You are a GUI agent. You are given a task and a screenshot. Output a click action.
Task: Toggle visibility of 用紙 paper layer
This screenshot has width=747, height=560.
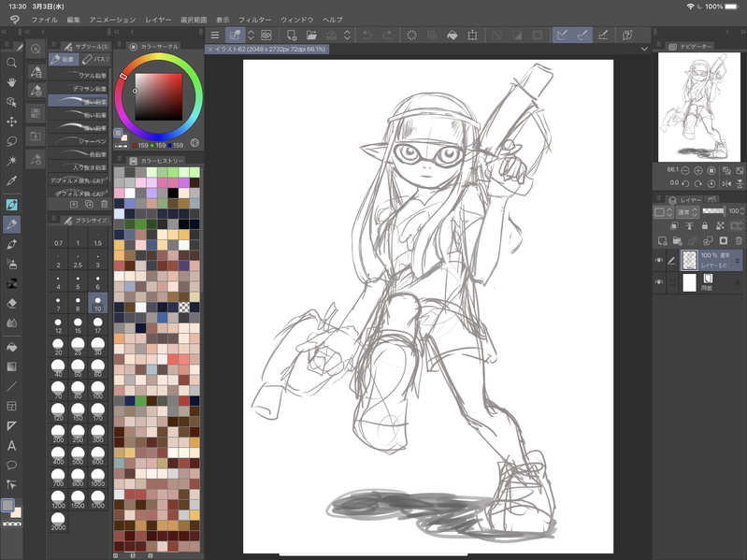click(x=659, y=282)
